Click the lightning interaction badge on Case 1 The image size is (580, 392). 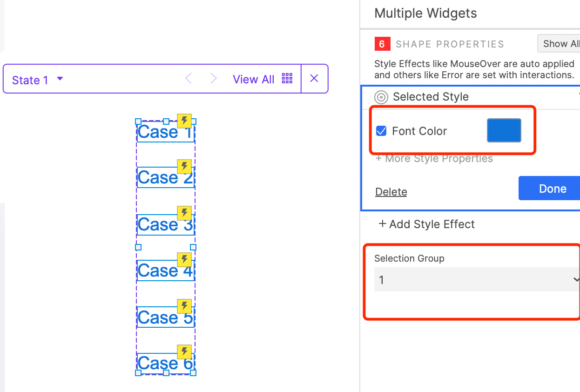click(x=184, y=121)
